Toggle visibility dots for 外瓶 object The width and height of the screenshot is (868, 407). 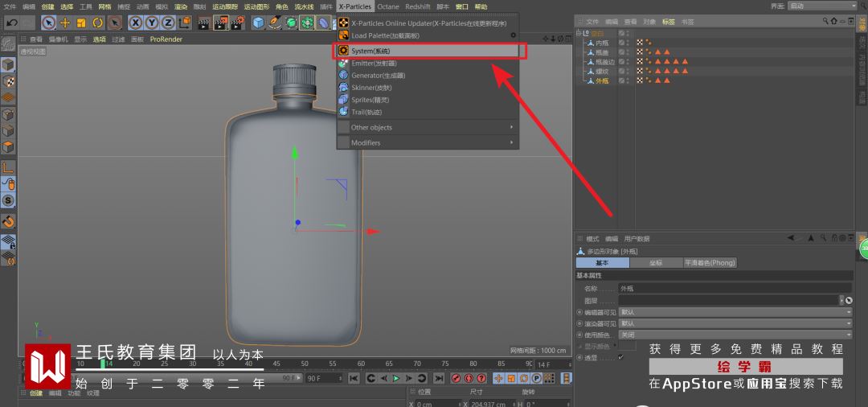coord(628,81)
